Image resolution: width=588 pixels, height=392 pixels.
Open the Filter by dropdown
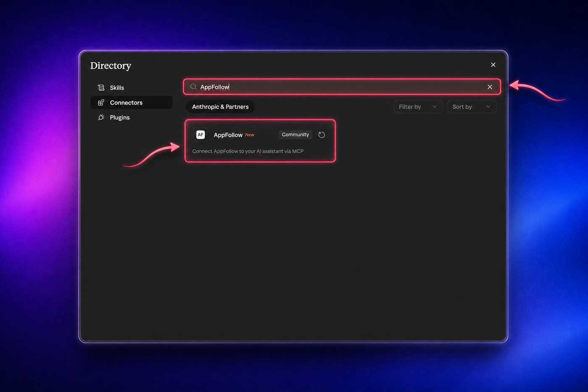(418, 107)
